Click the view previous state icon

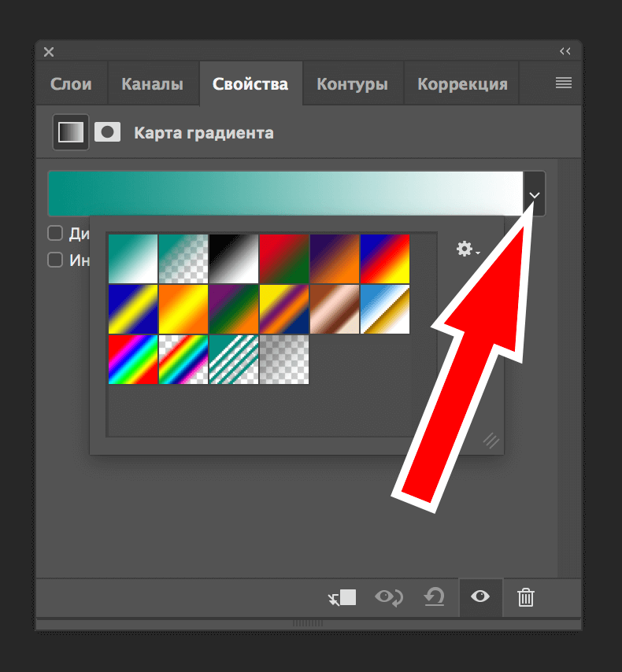click(389, 597)
